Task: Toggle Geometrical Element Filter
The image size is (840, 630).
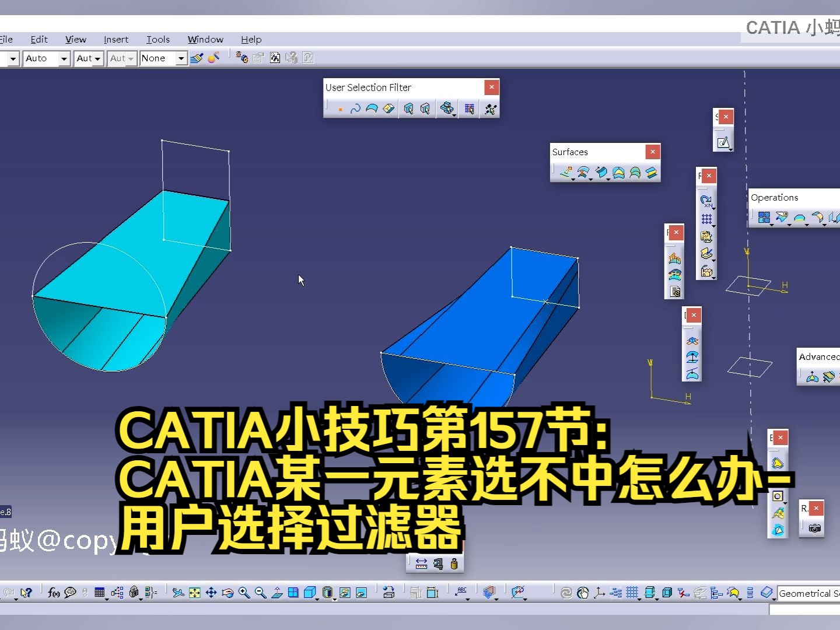Action: click(425, 109)
